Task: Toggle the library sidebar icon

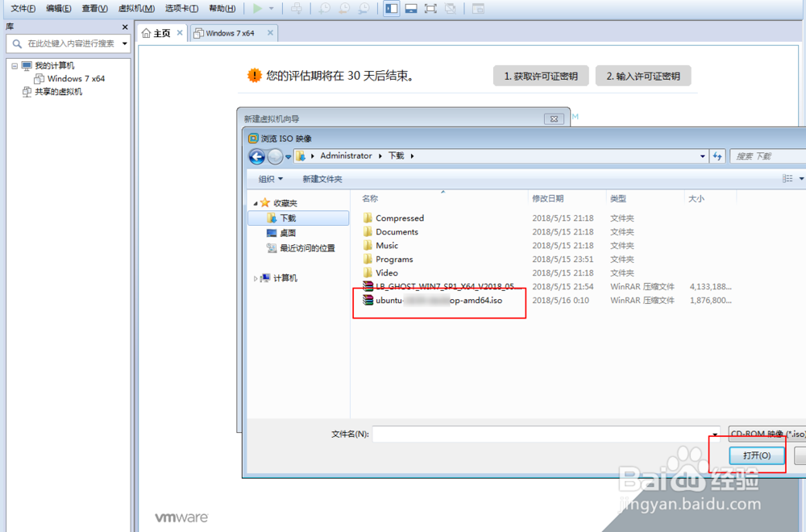Action: (x=390, y=9)
